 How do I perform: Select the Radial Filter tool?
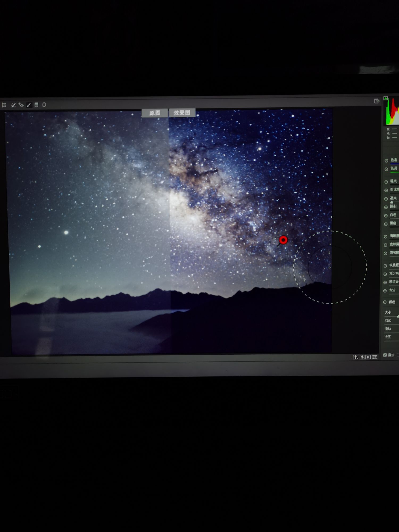point(44,105)
